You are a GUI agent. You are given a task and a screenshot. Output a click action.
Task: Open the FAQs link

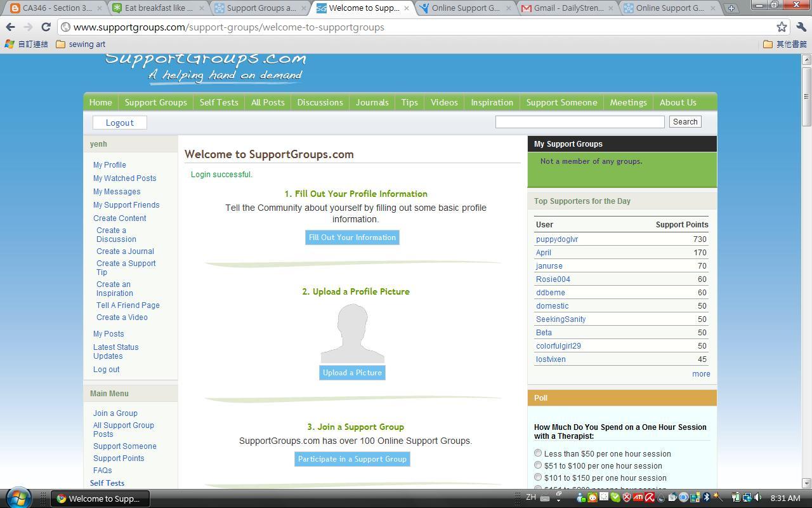tap(102, 471)
